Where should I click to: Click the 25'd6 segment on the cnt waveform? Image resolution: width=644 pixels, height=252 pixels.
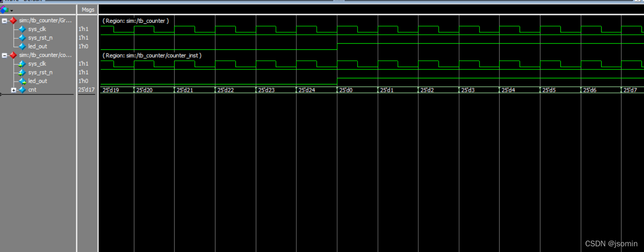[x=601, y=90]
